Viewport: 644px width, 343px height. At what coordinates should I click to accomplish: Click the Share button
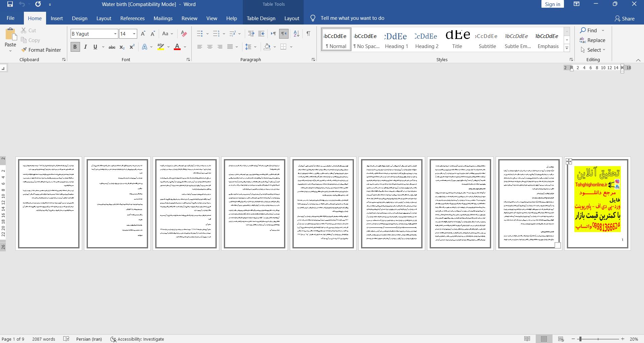point(624,18)
